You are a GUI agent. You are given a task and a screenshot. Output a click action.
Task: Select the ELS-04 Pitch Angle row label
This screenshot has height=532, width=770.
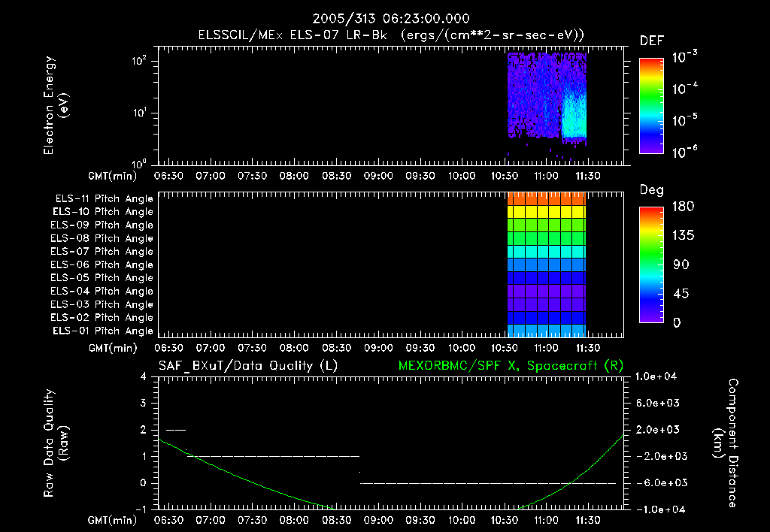coord(102,291)
